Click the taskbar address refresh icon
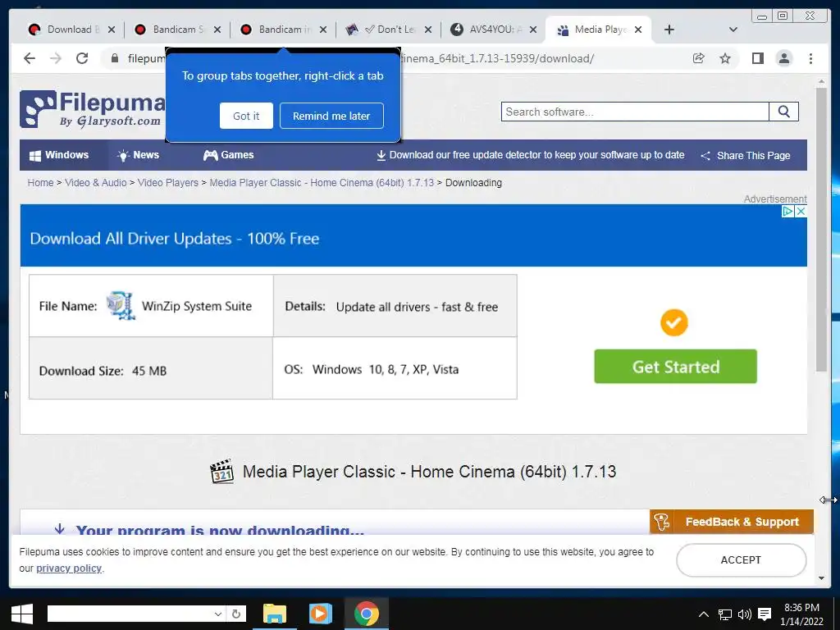The width and height of the screenshot is (840, 630). coord(236,614)
